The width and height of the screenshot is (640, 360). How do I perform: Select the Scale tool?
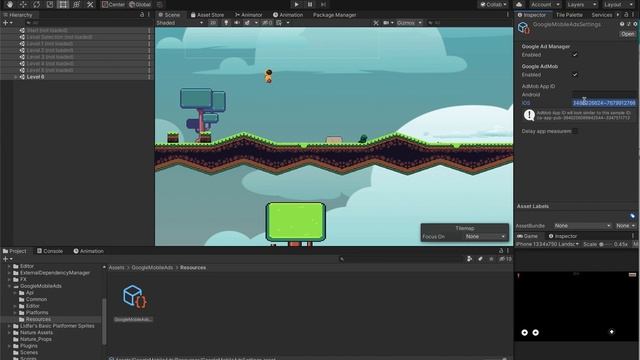pos(50,4)
